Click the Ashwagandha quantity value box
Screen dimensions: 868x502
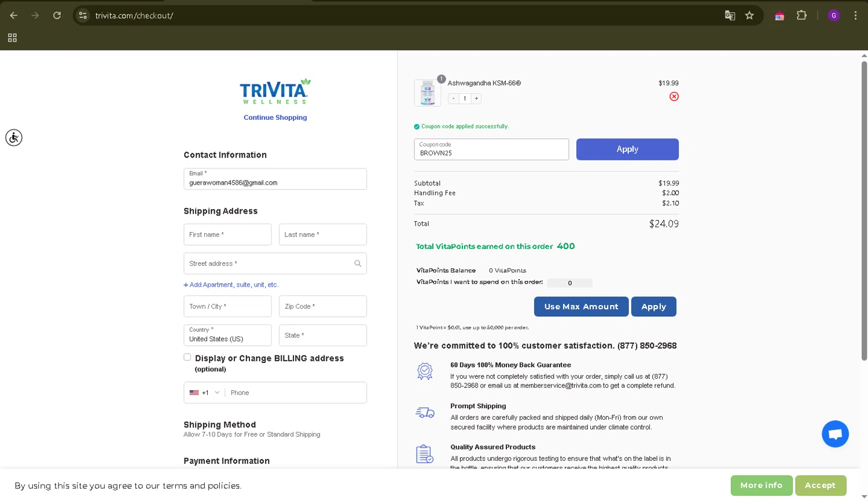click(x=465, y=98)
